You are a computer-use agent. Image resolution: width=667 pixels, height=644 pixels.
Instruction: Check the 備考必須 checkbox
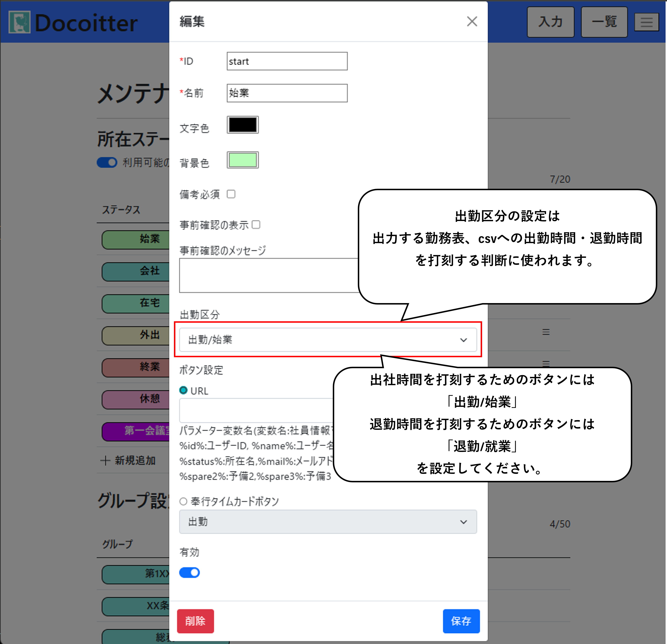[x=231, y=194]
